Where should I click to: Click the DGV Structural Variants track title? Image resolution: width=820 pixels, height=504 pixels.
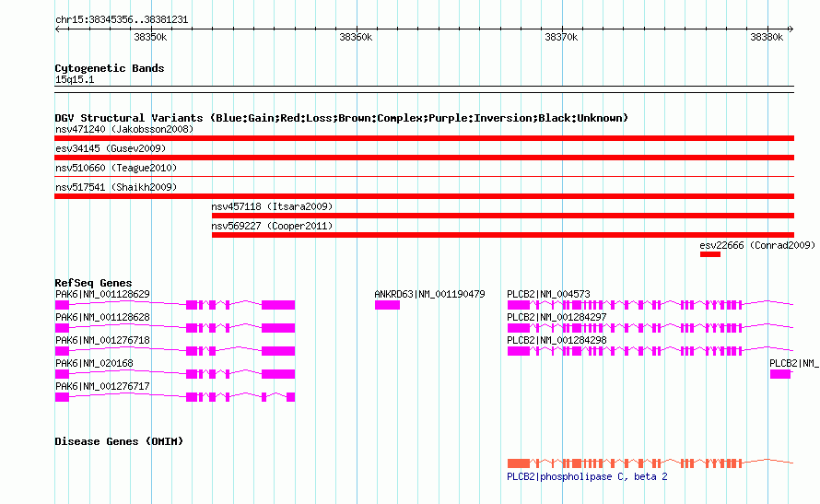pyautogui.click(x=341, y=118)
